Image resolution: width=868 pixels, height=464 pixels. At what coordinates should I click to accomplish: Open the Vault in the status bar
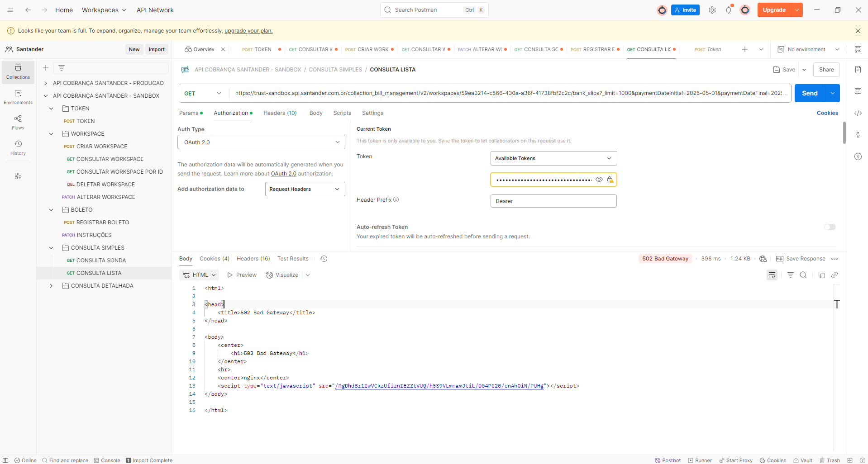803,460
